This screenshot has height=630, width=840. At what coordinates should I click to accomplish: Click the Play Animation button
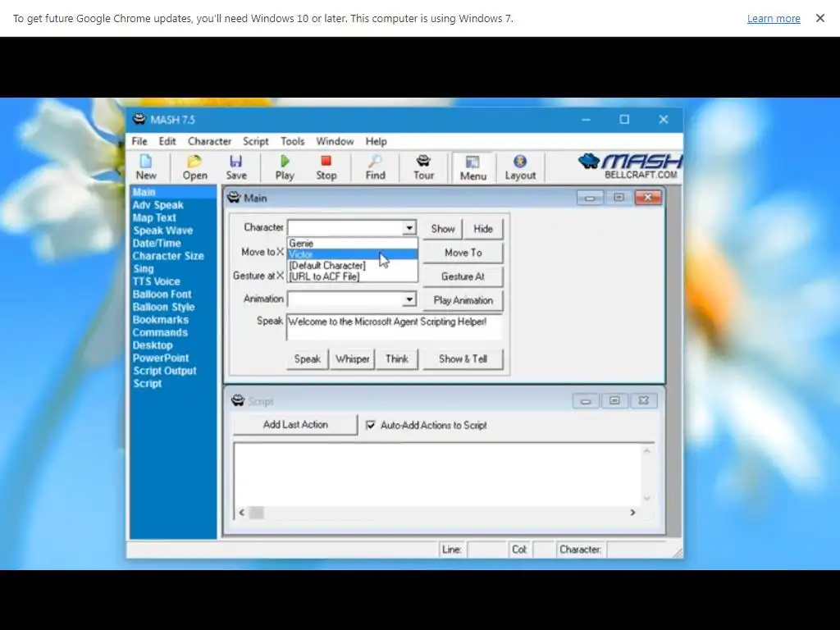pyautogui.click(x=463, y=300)
